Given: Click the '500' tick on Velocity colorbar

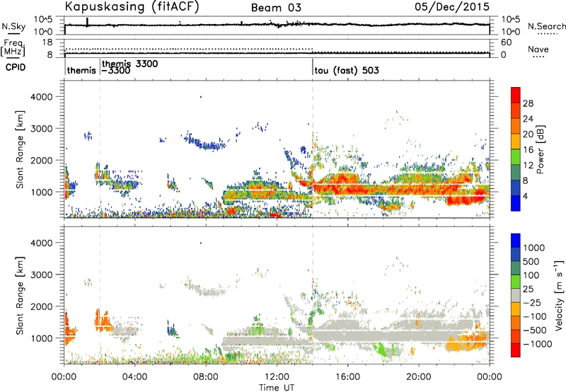Looking at the screenshot, I should 531,262.
